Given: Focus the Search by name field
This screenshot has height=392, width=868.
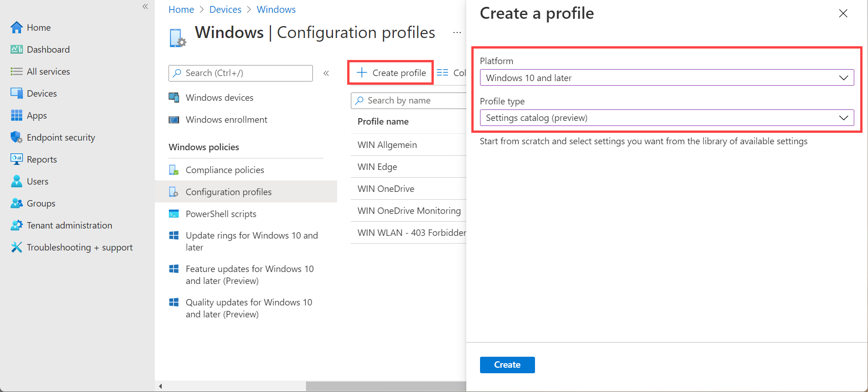Looking at the screenshot, I should [x=409, y=101].
